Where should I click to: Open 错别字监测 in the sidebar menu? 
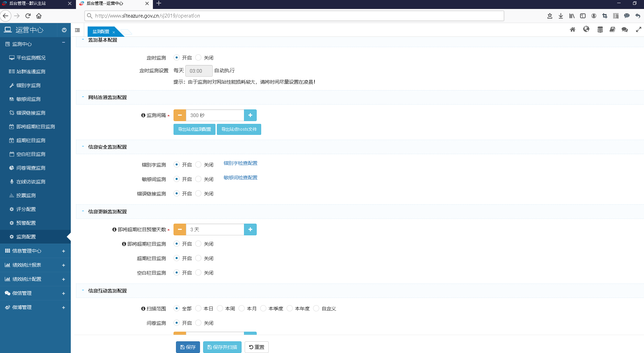[29, 85]
